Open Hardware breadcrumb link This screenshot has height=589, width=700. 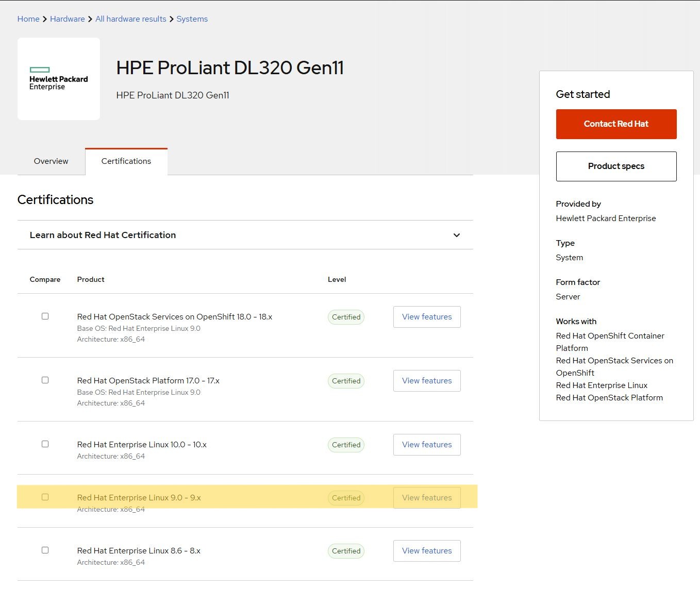pos(68,19)
